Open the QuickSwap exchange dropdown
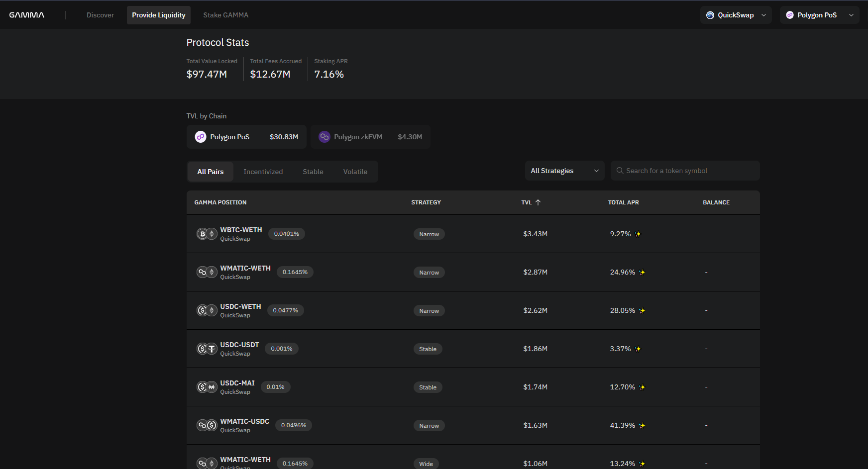 pos(736,15)
